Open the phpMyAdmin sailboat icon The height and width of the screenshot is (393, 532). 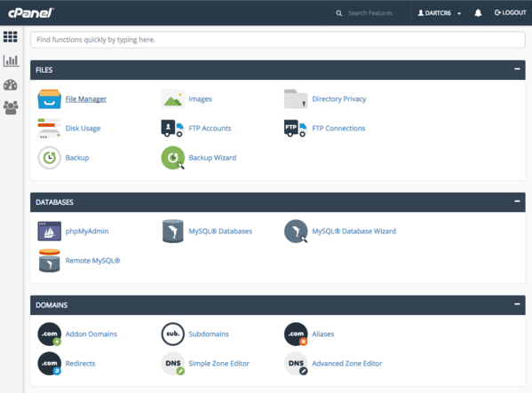[x=49, y=231]
